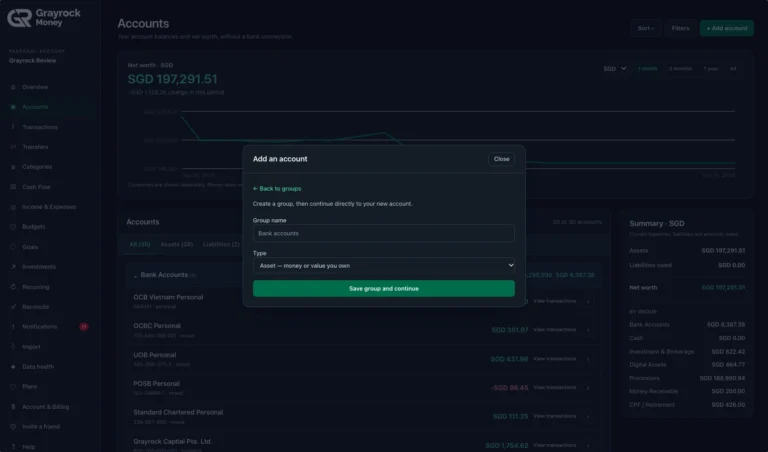The width and height of the screenshot is (768, 452).
Task: Expand the OCBC Personal row chevron
Action: (588, 330)
